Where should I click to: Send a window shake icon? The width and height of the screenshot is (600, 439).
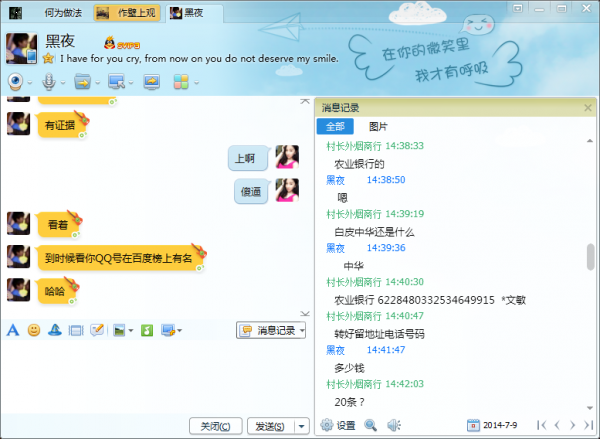tap(76, 330)
